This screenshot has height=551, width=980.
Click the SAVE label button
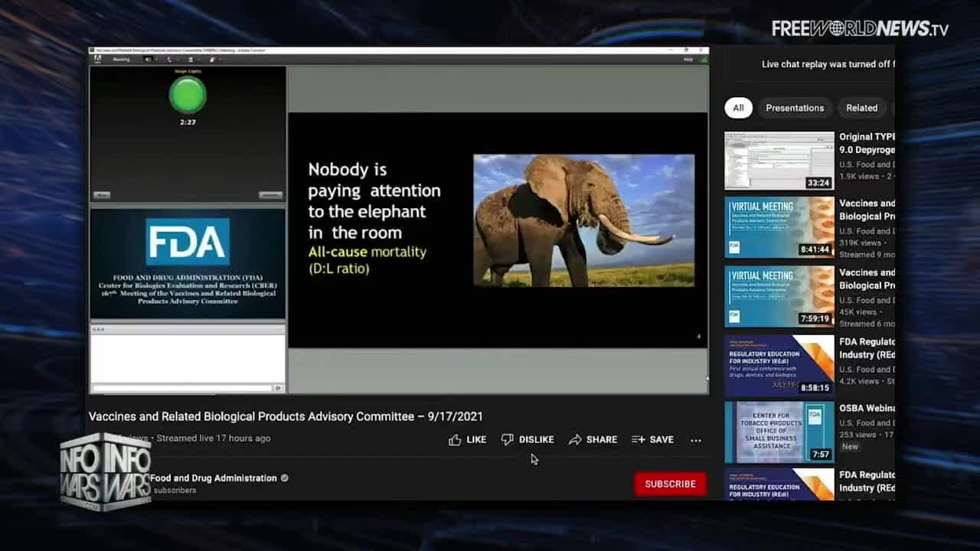click(661, 440)
